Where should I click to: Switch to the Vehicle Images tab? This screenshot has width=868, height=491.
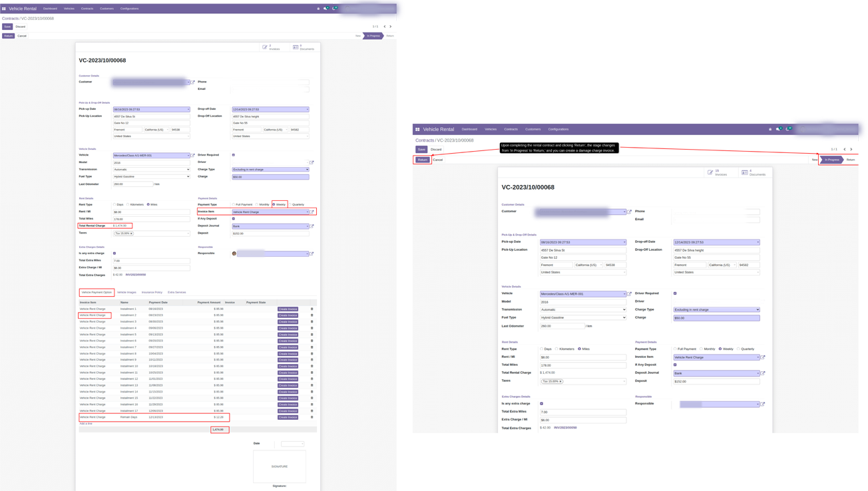point(126,292)
